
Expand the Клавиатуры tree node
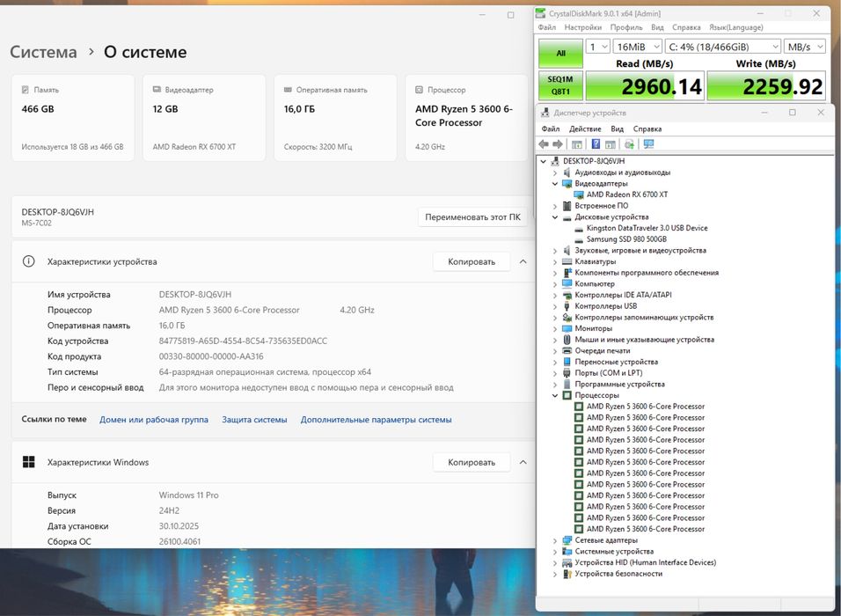pos(555,261)
